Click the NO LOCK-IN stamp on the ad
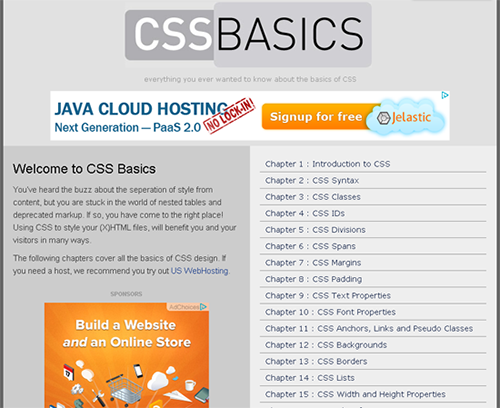The height and width of the screenshot is (408, 500). [230, 116]
